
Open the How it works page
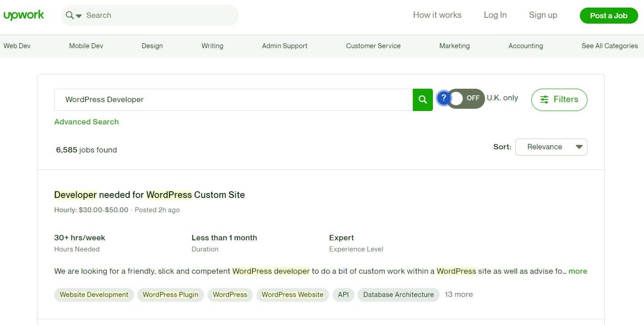click(x=437, y=15)
